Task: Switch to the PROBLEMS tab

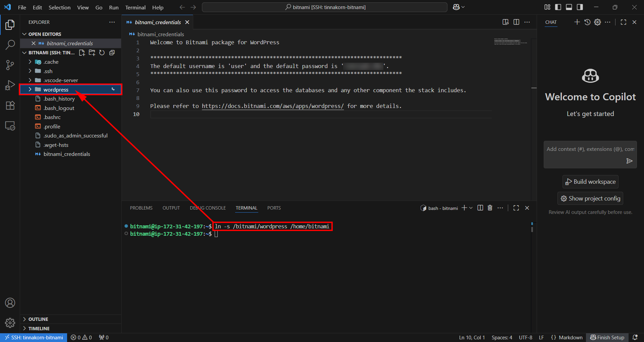Action: click(x=141, y=208)
